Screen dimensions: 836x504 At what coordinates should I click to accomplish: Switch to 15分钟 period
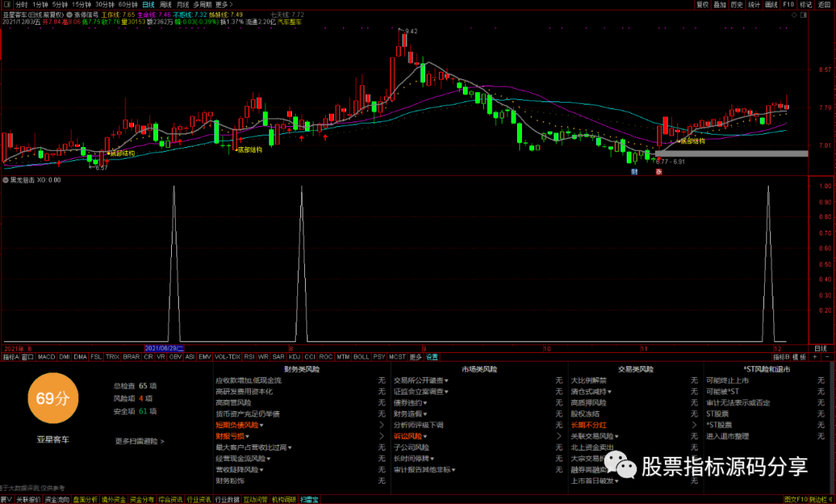coord(81,5)
